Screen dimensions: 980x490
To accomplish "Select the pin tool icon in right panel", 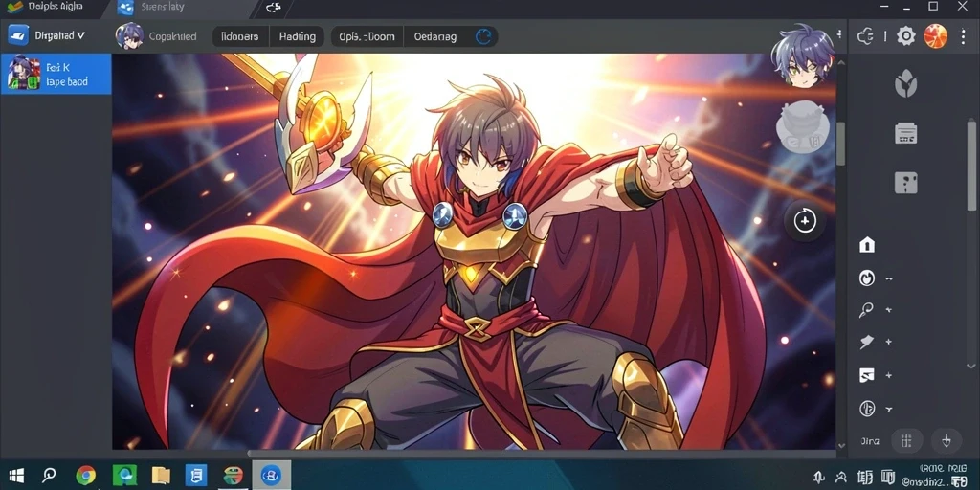I will pos(866,342).
